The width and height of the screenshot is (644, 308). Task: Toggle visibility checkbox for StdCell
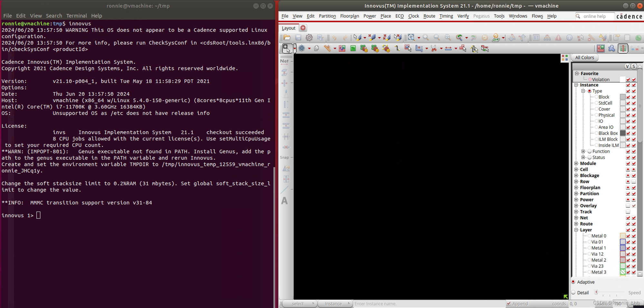click(x=628, y=103)
